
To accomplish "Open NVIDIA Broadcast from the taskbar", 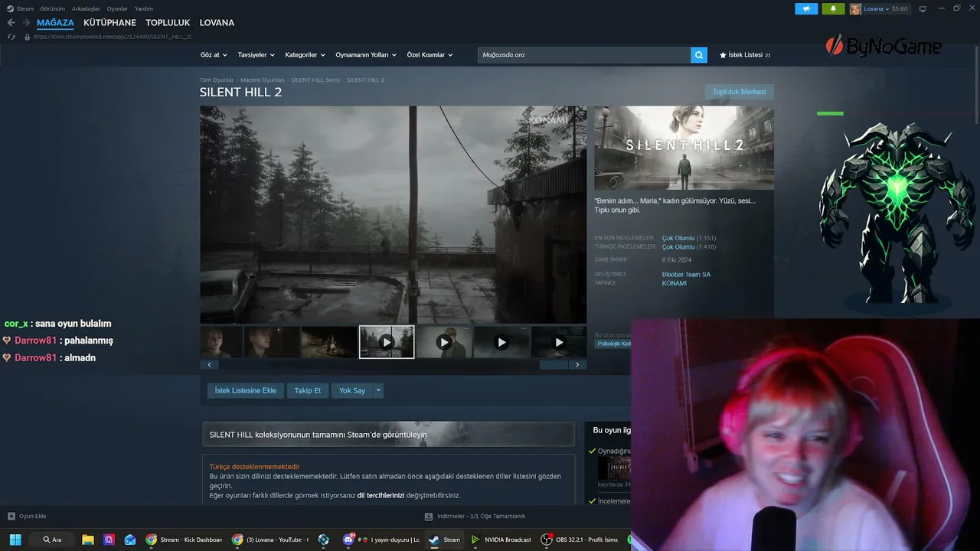I will tap(501, 540).
